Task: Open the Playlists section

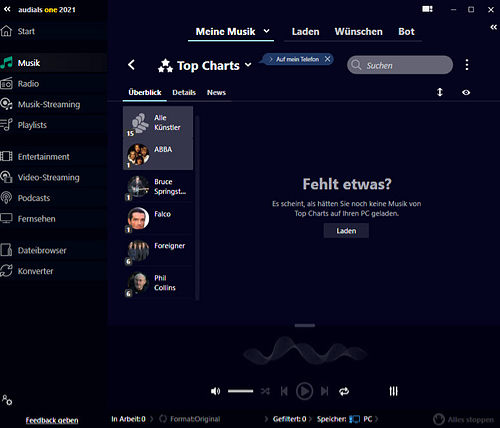Action: pyautogui.click(x=53, y=125)
